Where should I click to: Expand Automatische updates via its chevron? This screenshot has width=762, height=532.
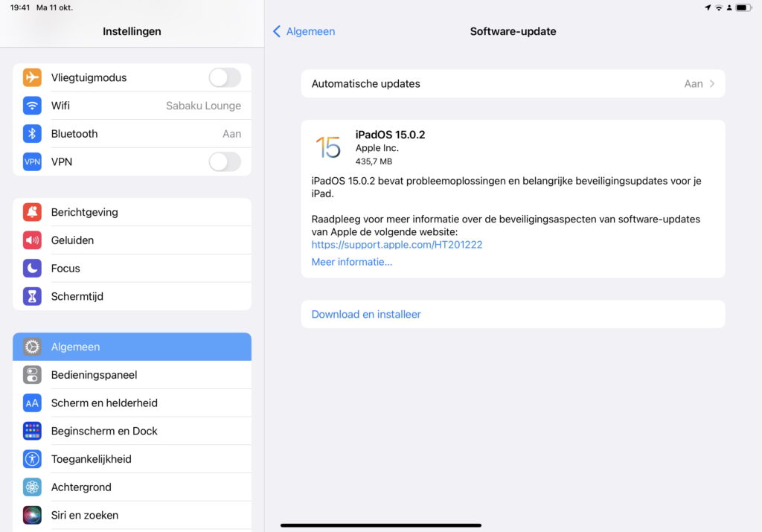[x=711, y=84]
